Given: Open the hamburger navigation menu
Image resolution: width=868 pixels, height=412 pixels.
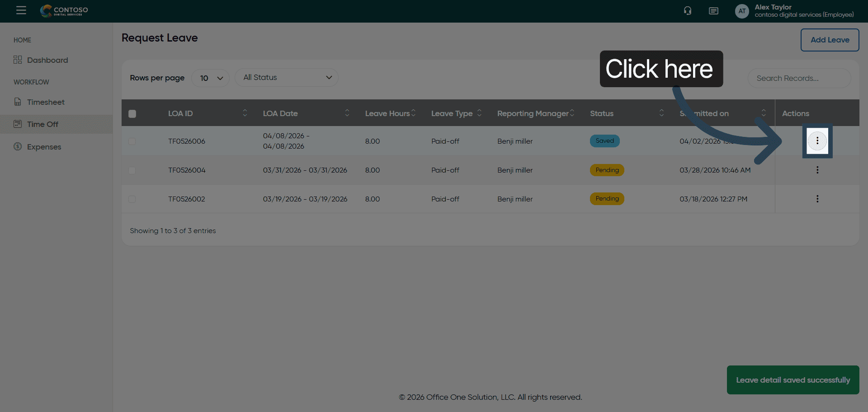Looking at the screenshot, I should click(x=21, y=10).
